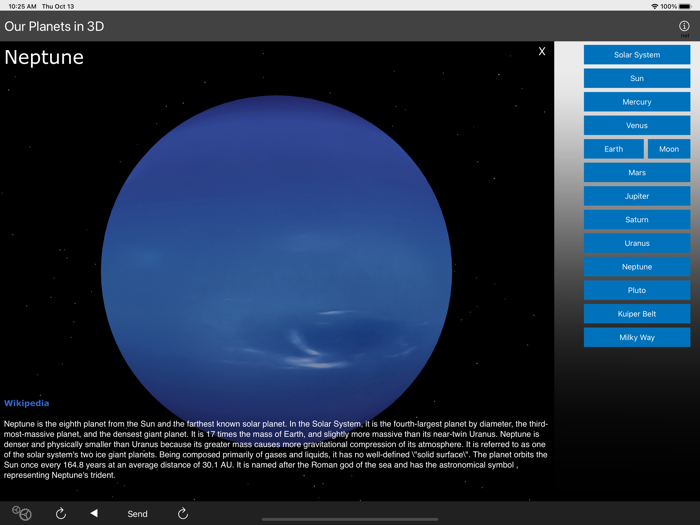Check the battery indicator in status bar
Image resolution: width=700 pixels, height=525 pixels.
(685, 6)
